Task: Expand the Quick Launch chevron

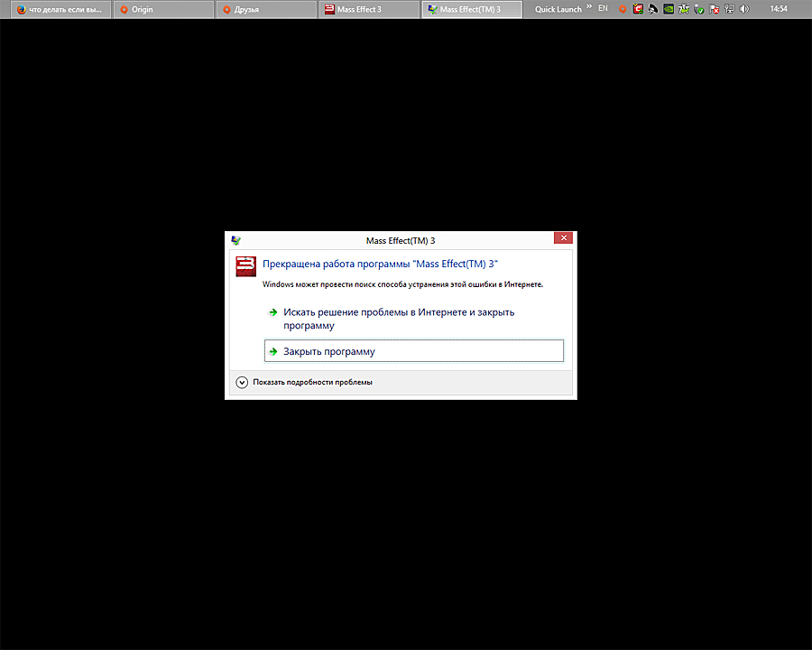Action: tap(589, 6)
